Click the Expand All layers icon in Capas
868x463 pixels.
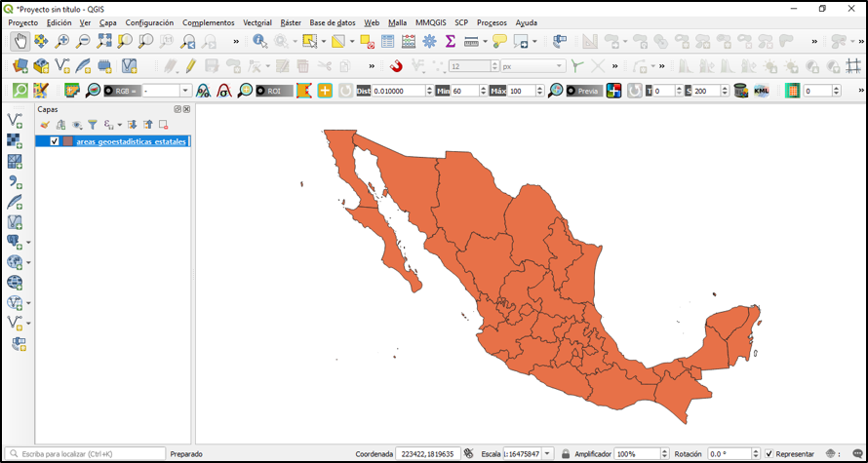click(x=132, y=125)
